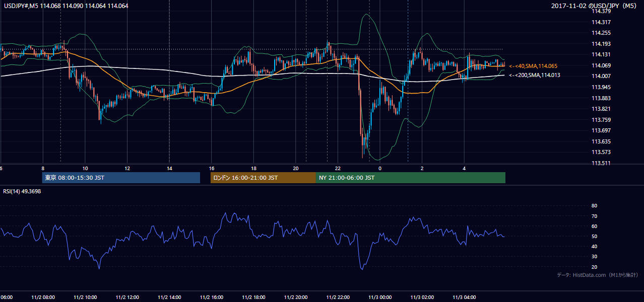The width and height of the screenshot is (644, 302).
Task: Click the 11/2 20:00 bottom time label
Action: 296,297
